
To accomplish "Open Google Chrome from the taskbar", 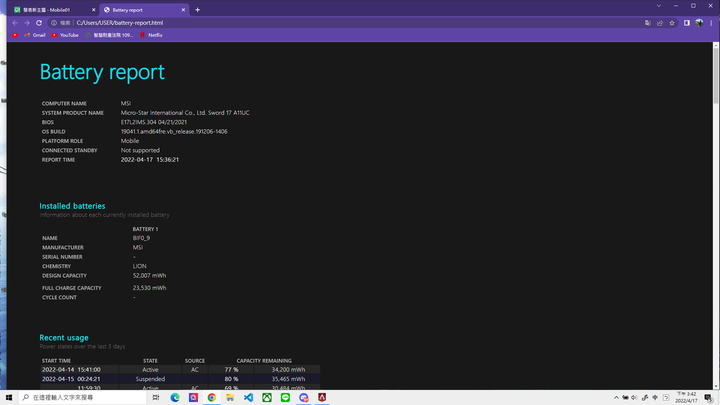I will point(212,397).
